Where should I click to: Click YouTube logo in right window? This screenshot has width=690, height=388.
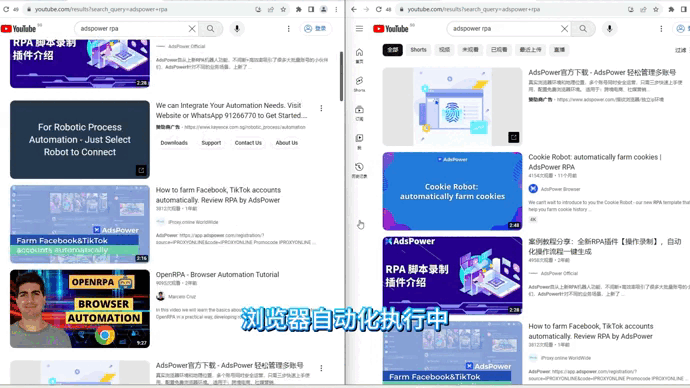[391, 29]
